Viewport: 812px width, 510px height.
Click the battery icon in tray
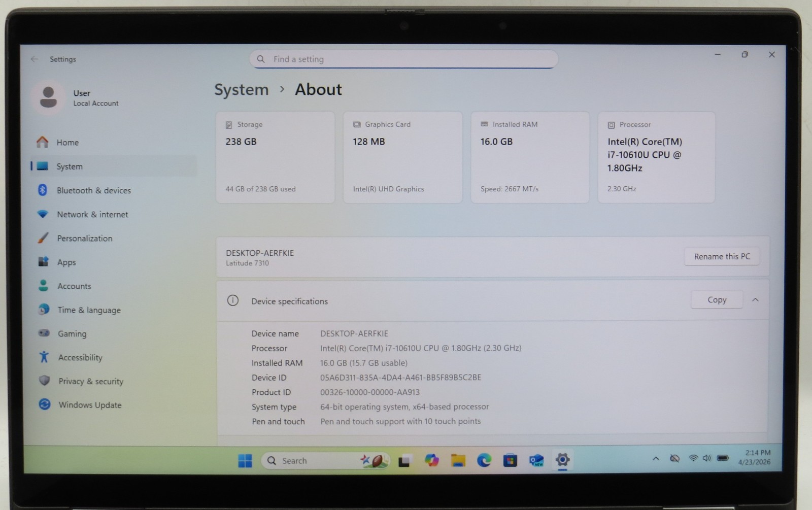723,458
